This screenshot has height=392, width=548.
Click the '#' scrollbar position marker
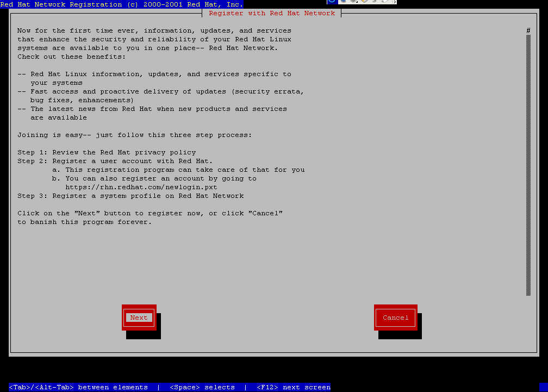coord(528,30)
